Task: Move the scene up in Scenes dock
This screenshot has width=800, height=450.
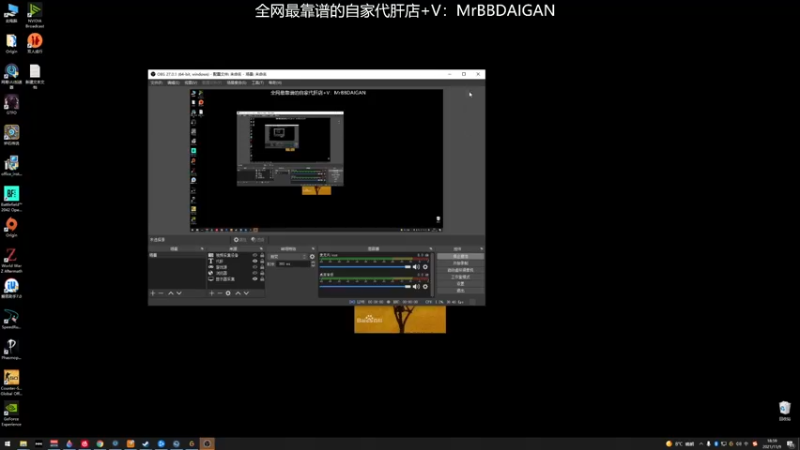Action: pyautogui.click(x=171, y=293)
